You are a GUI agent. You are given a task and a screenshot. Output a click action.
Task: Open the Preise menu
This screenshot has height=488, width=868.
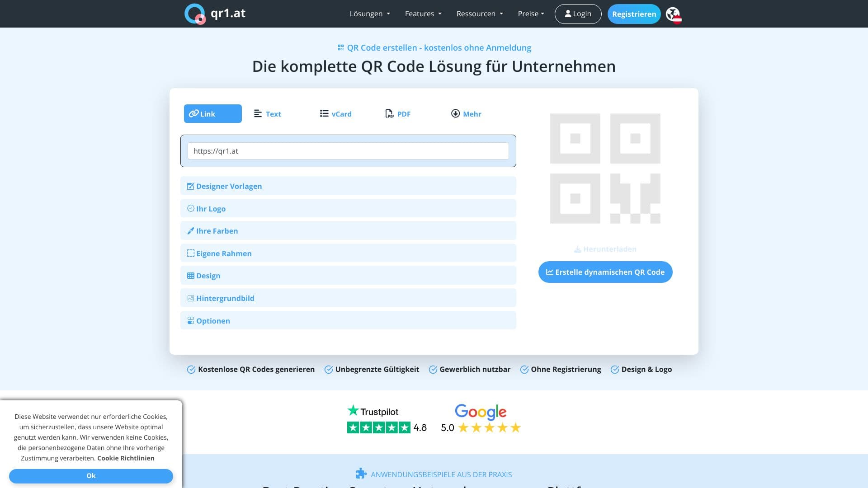pyautogui.click(x=531, y=14)
